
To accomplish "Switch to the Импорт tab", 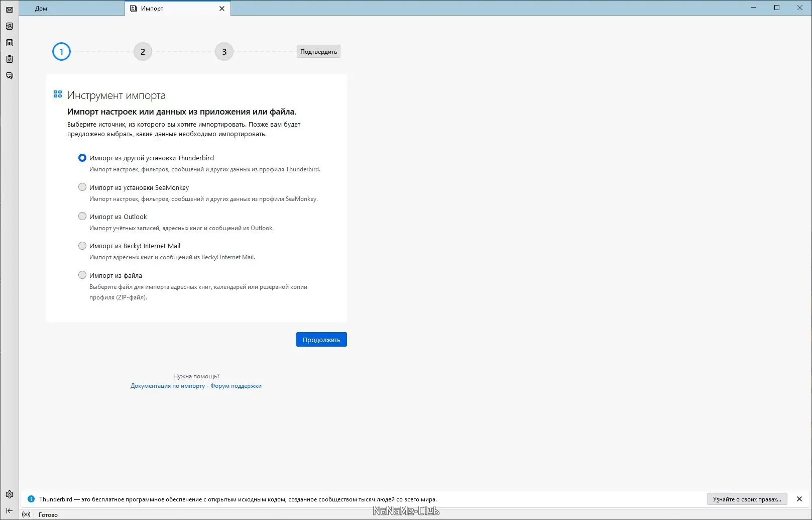I will pyautogui.click(x=178, y=9).
